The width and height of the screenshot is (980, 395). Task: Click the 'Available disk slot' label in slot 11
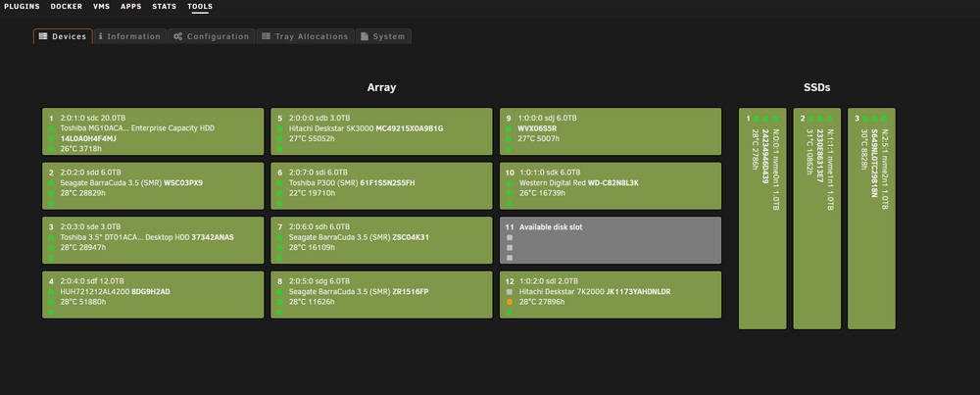point(551,226)
